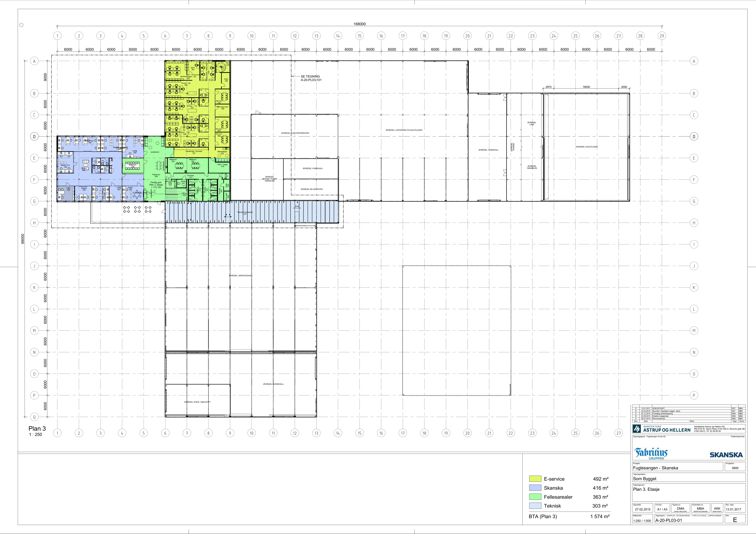Image resolution: width=756 pixels, height=534 pixels.
Task: Click the Elektro 345 room label
Action: pyautogui.click(x=84, y=189)
